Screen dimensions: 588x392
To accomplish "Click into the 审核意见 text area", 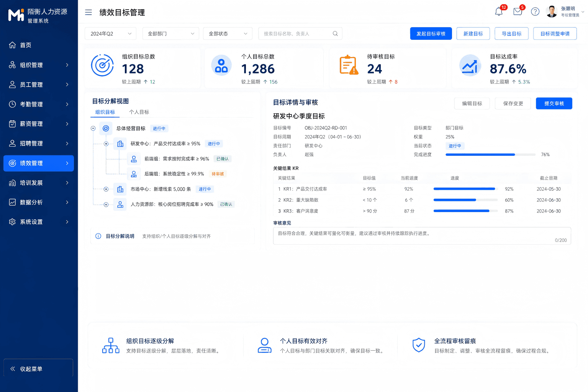I will tap(422, 236).
